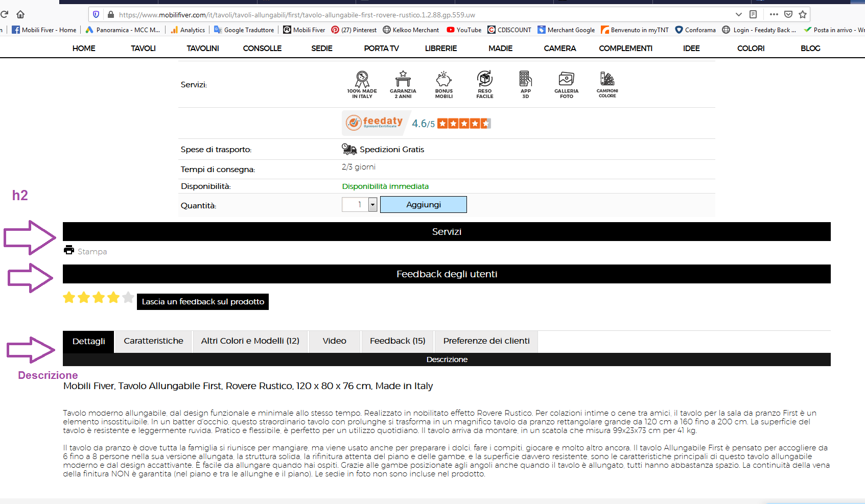Open the Galleria Foto icon
The width and height of the screenshot is (865, 504).
[x=567, y=84]
